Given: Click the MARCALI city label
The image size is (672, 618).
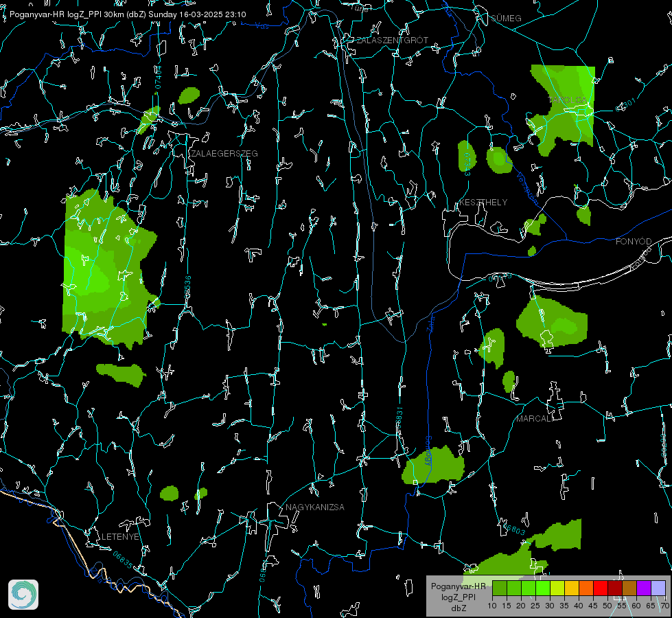Looking at the screenshot, I should pos(535,419).
